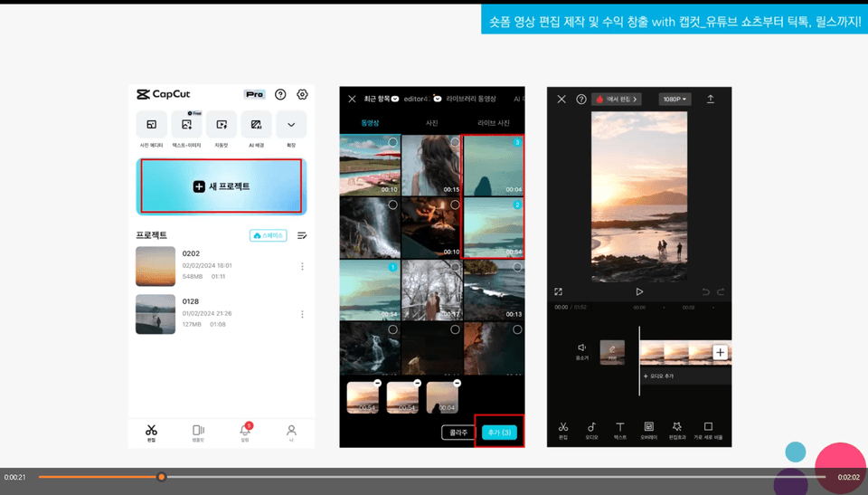Open the CapCut settings gear icon
The height and width of the screenshot is (495, 868).
click(302, 94)
